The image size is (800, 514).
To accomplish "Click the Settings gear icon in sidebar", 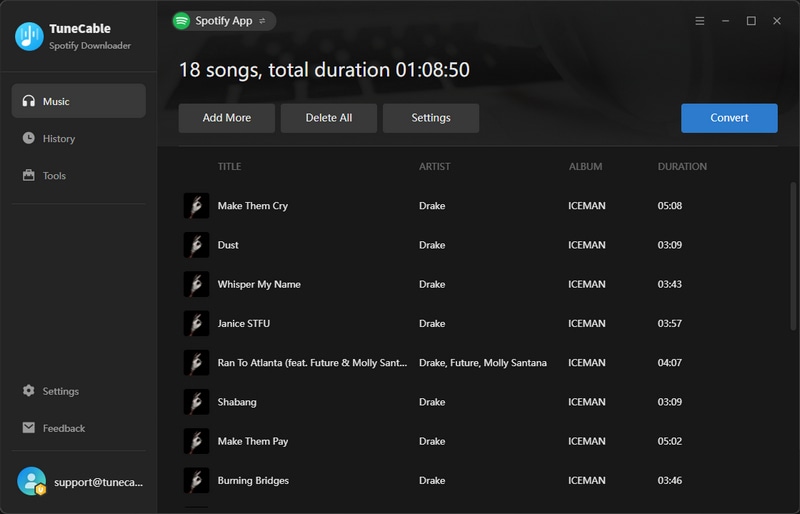I will click(29, 391).
